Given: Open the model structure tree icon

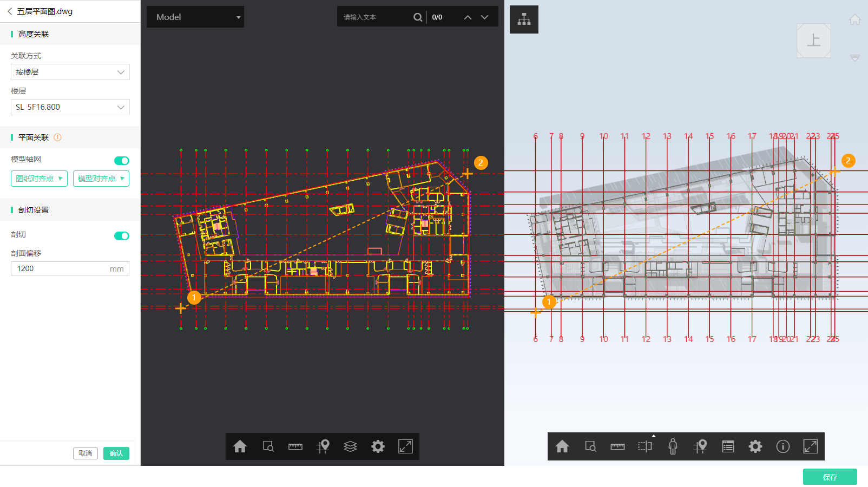Looking at the screenshot, I should click(524, 19).
